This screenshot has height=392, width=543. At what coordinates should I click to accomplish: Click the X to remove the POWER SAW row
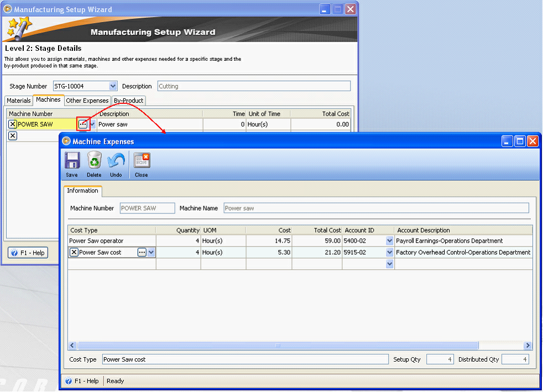tap(12, 124)
